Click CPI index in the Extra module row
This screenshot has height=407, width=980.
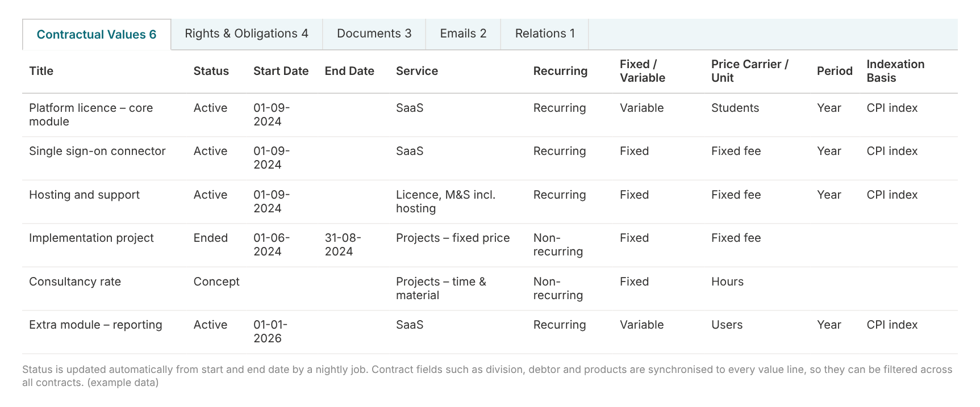pos(892,325)
